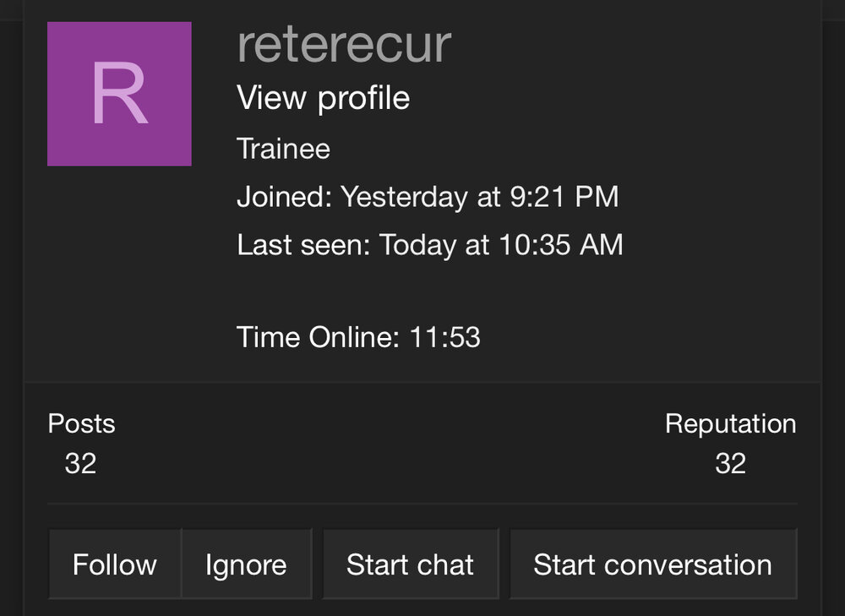Click the View profile link
Screen dimensions: 845x616
pyautogui.click(x=323, y=98)
